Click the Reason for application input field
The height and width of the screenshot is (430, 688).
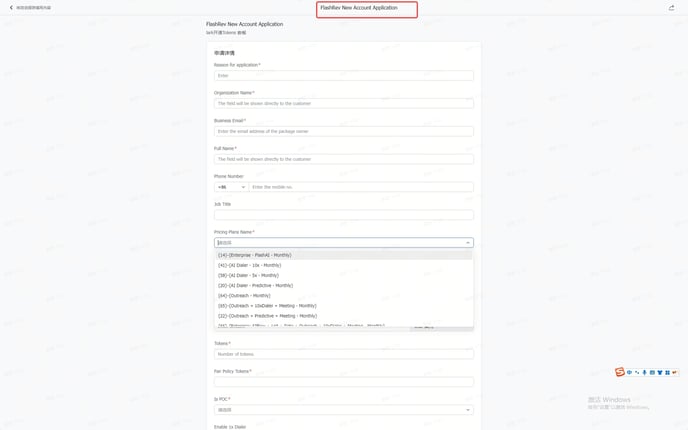pos(344,75)
